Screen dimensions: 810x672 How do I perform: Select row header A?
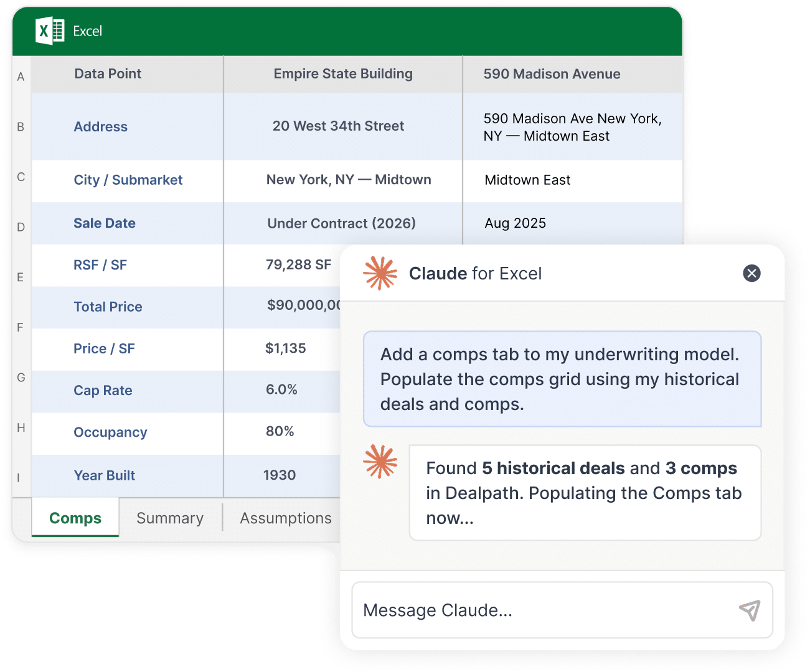(21, 77)
